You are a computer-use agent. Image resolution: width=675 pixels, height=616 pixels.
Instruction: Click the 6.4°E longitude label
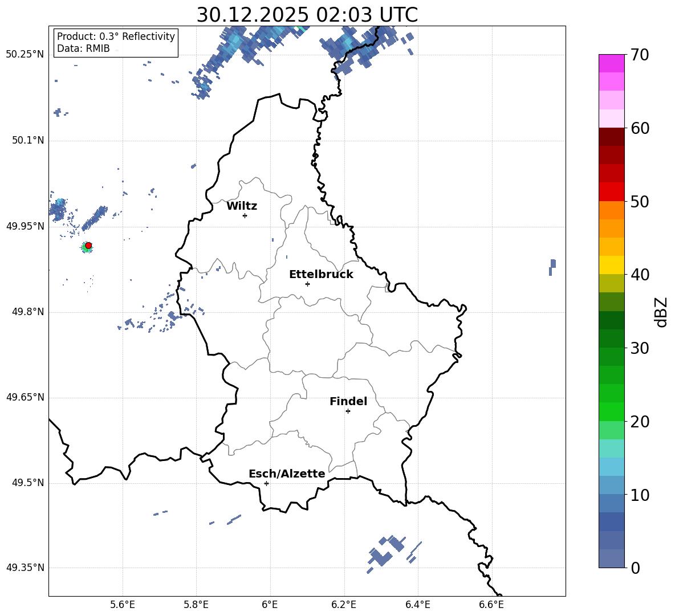coord(417,605)
